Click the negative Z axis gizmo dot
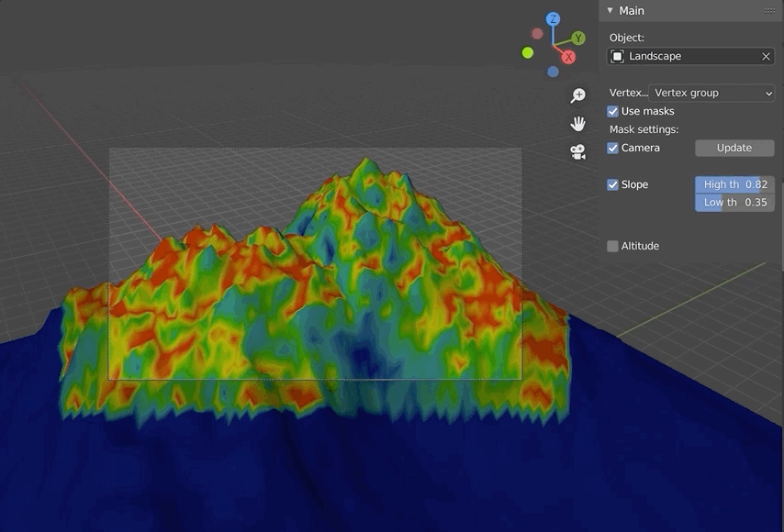Image resolution: width=784 pixels, height=532 pixels. point(553,72)
